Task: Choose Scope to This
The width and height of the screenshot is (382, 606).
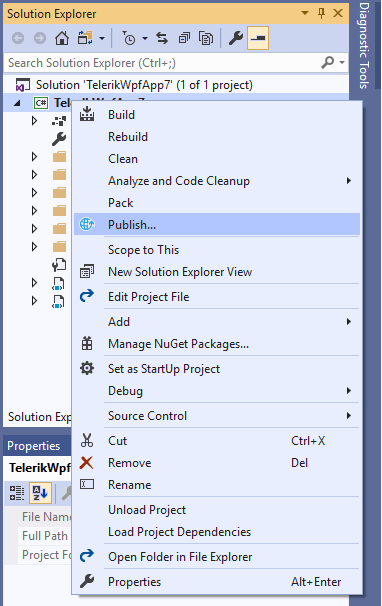Action: pyautogui.click(x=217, y=250)
